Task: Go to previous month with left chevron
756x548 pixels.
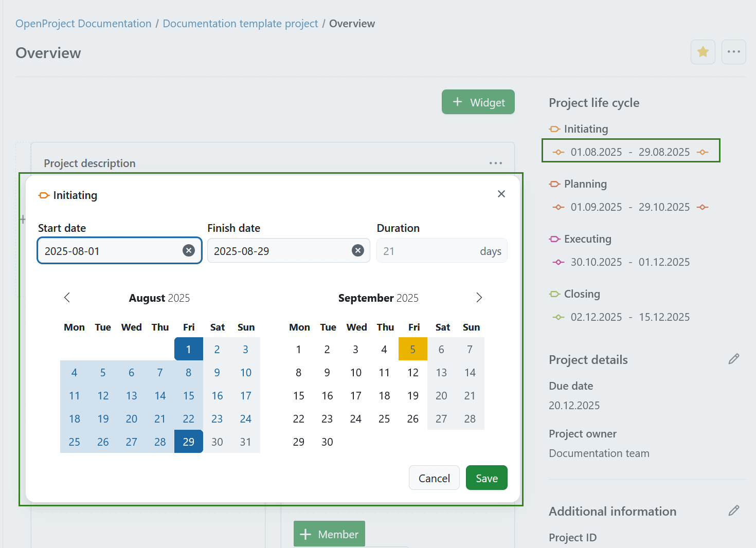Action: (67, 297)
